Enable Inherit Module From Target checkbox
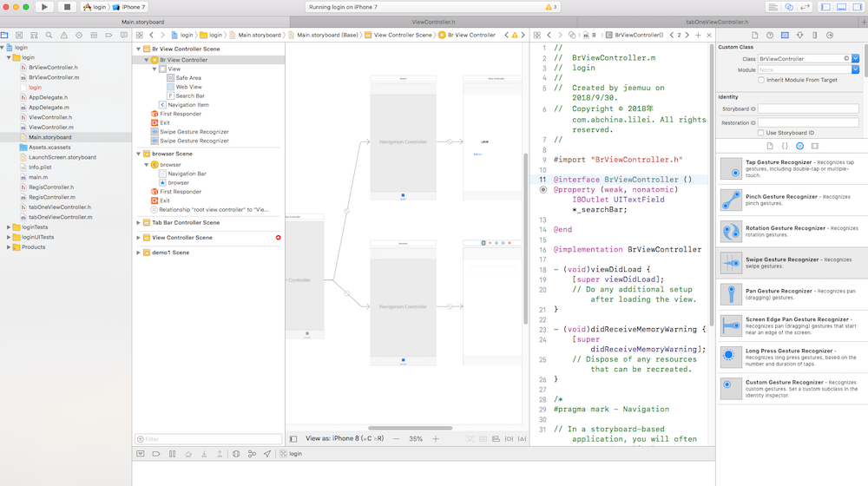 (761, 80)
